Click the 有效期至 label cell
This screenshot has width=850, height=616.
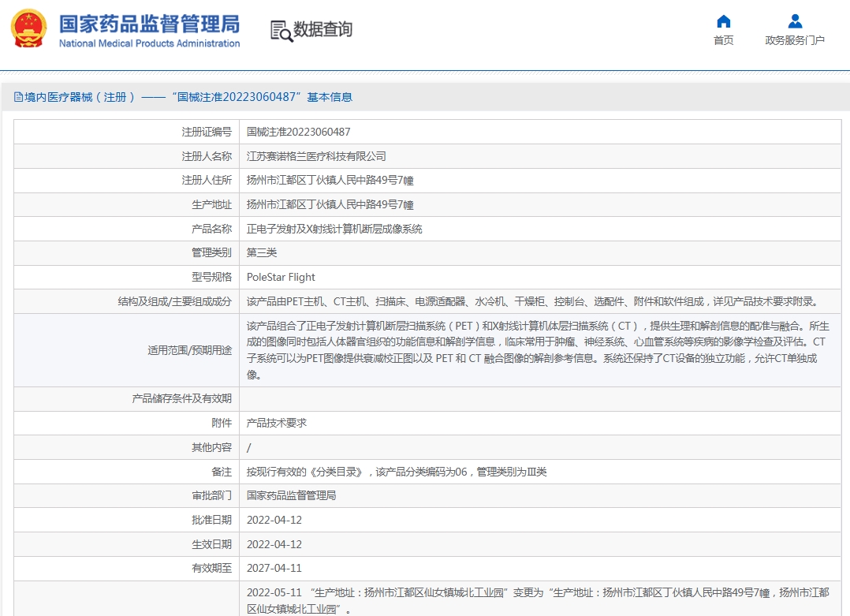coord(126,568)
